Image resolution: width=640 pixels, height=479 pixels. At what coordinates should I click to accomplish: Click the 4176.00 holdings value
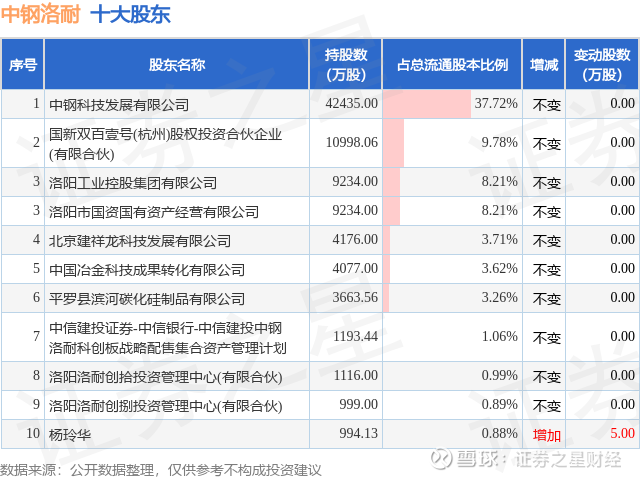coord(355,240)
